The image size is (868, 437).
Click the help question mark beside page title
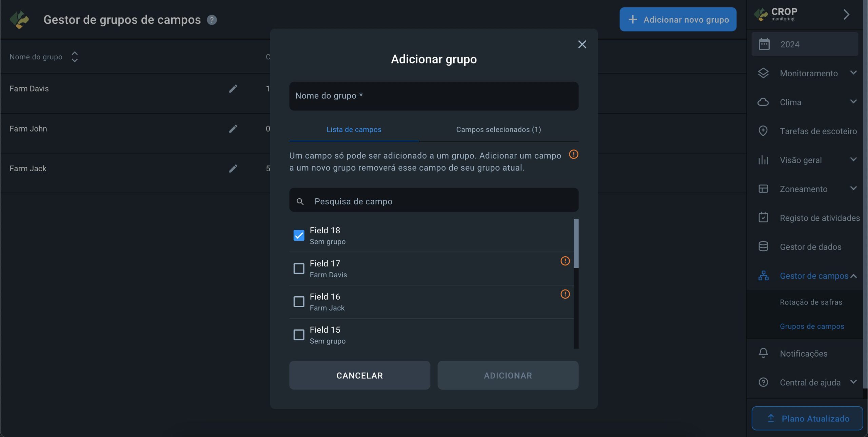(x=212, y=20)
